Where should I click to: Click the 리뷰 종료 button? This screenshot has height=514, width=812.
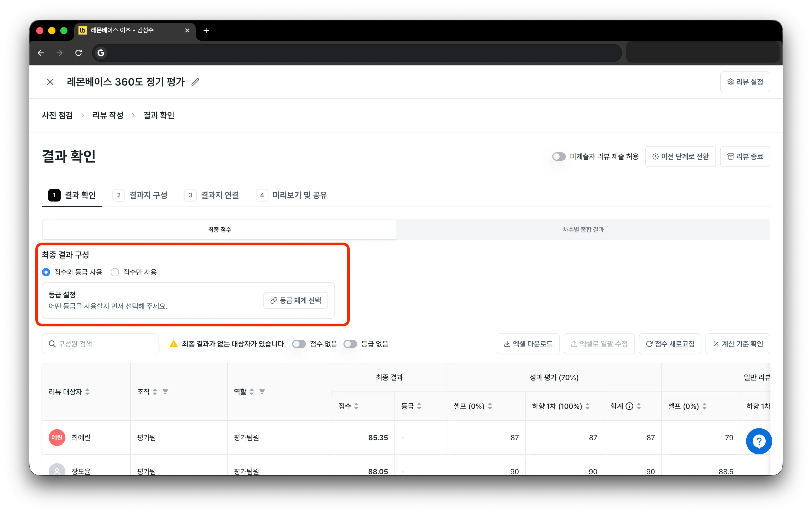point(745,157)
